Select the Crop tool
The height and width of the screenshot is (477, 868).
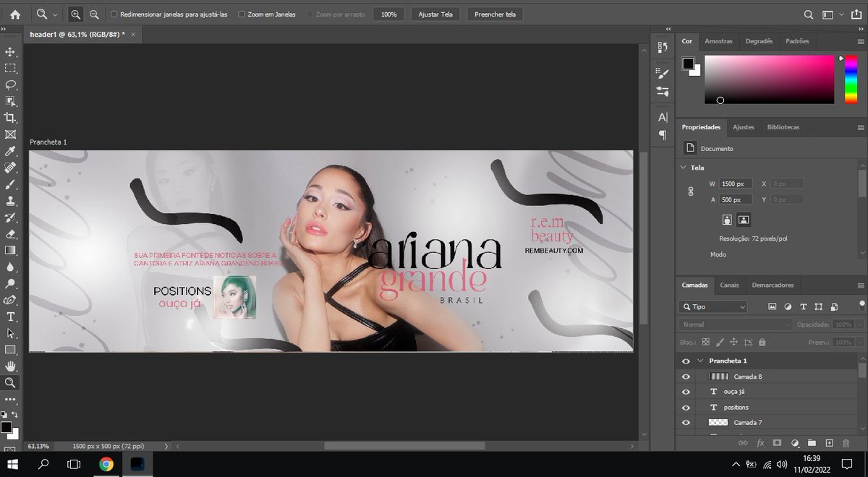[10, 118]
